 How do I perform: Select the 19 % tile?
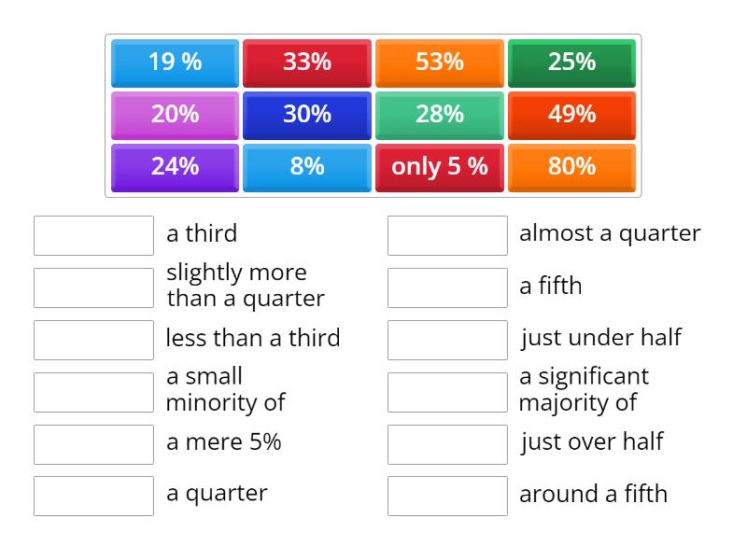(x=174, y=63)
